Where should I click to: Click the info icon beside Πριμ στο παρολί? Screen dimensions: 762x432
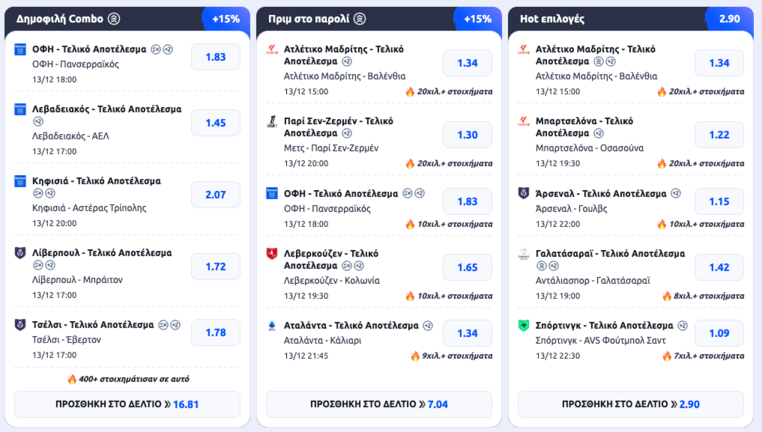click(x=360, y=18)
